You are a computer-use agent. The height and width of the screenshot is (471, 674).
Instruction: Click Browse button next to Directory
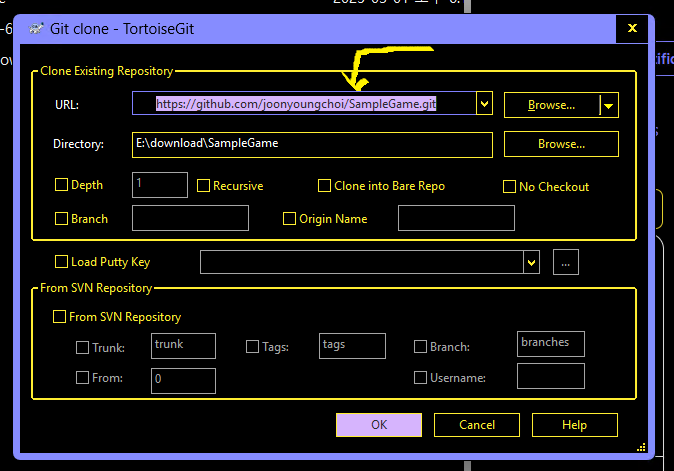click(561, 144)
